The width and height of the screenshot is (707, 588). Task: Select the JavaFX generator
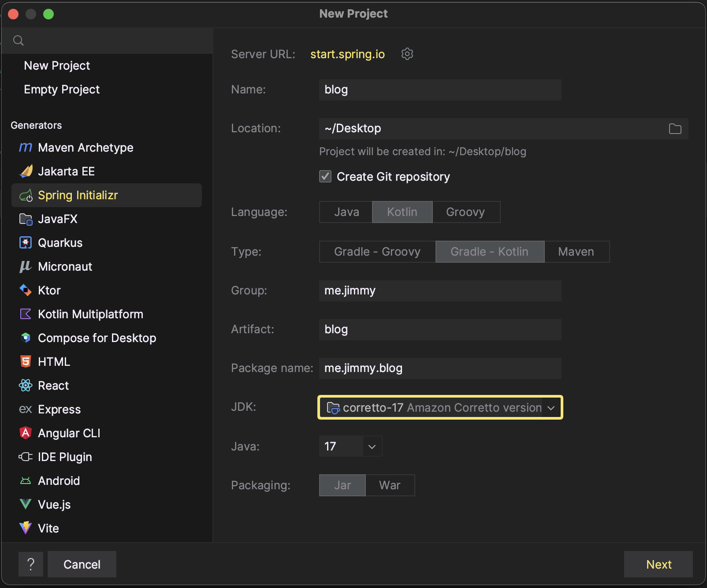[107, 219]
